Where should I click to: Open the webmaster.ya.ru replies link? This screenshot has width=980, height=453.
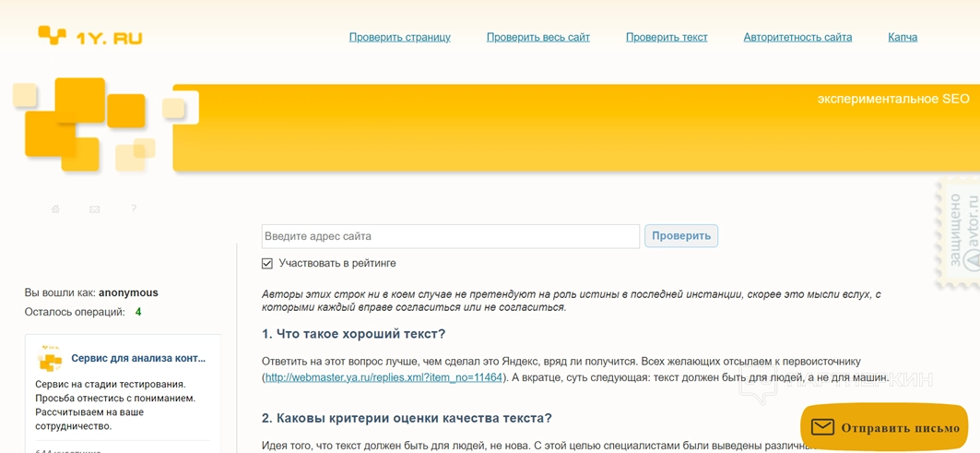[384, 377]
